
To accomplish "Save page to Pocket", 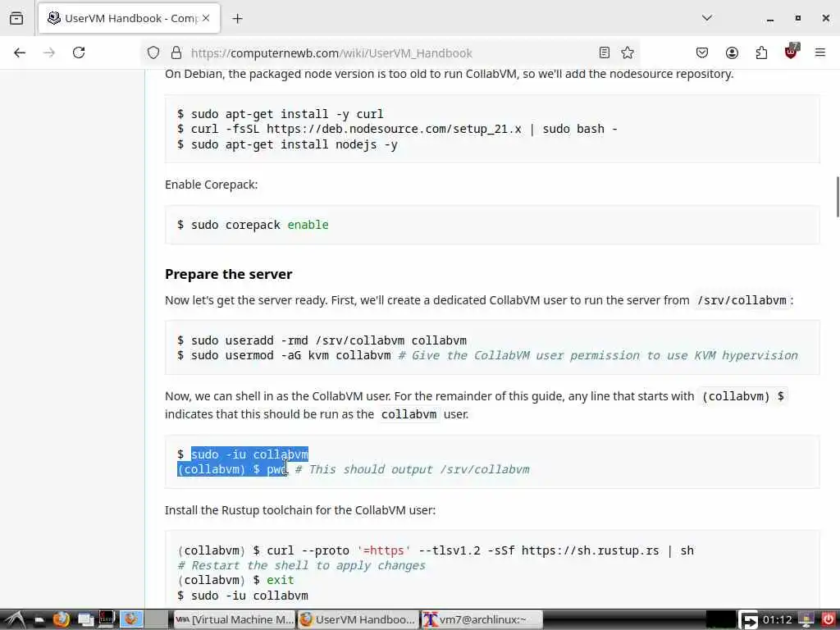I will [x=702, y=52].
